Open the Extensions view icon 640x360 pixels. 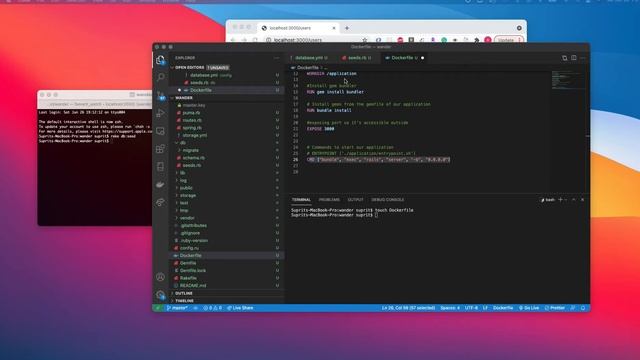click(161, 149)
